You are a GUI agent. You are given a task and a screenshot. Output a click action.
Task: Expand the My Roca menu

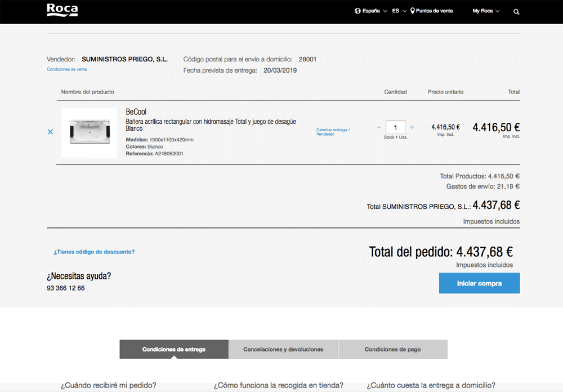click(x=486, y=11)
